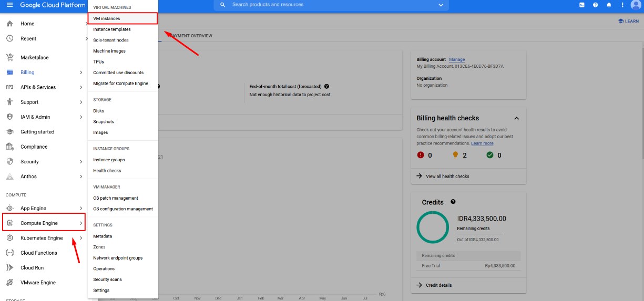Screen dimensions: 644x301
Task: Click into the search products field
Action: click(x=331, y=5)
